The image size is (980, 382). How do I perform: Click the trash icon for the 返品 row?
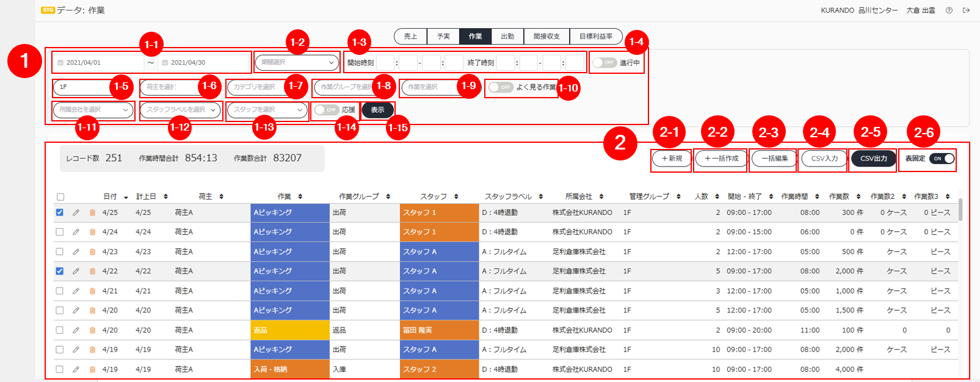tap(92, 330)
